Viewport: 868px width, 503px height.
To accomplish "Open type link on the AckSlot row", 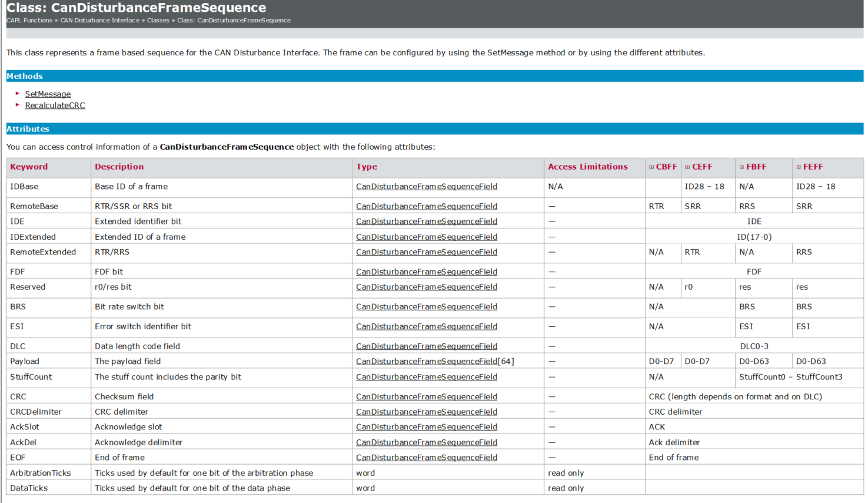I will (x=426, y=426).
